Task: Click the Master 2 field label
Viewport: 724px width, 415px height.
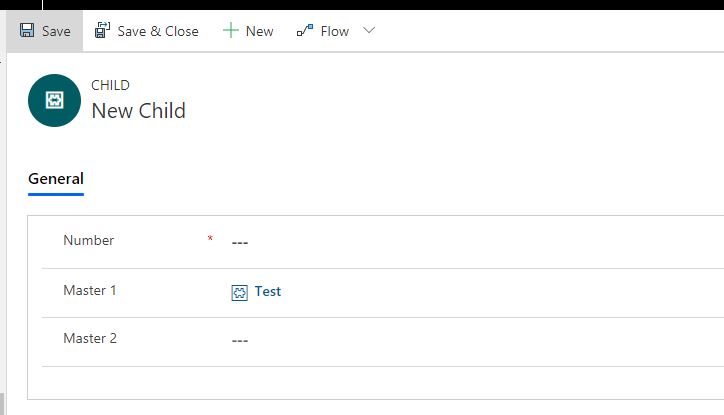Action: (x=90, y=338)
